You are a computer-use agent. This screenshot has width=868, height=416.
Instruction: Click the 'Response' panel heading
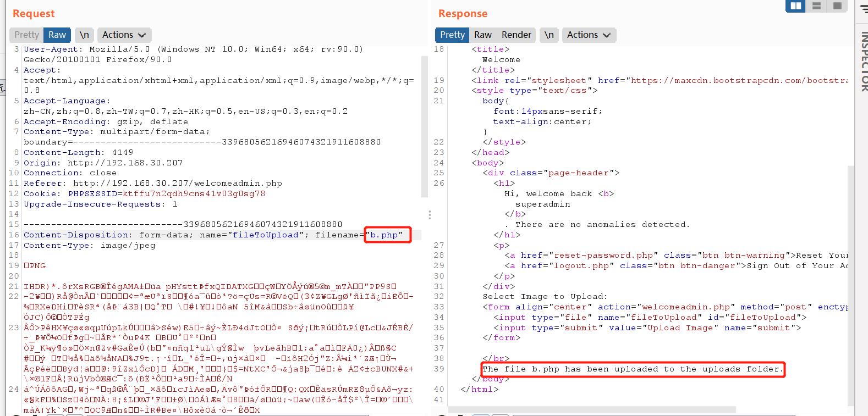(x=463, y=13)
